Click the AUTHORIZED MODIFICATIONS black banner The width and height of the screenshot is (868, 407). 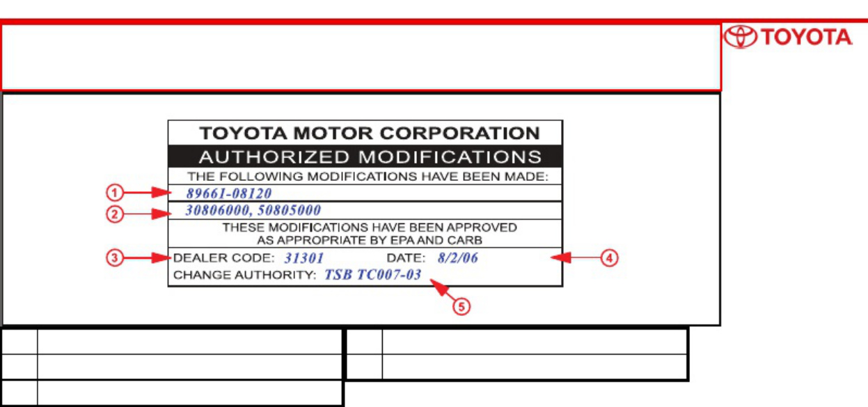coord(365,156)
